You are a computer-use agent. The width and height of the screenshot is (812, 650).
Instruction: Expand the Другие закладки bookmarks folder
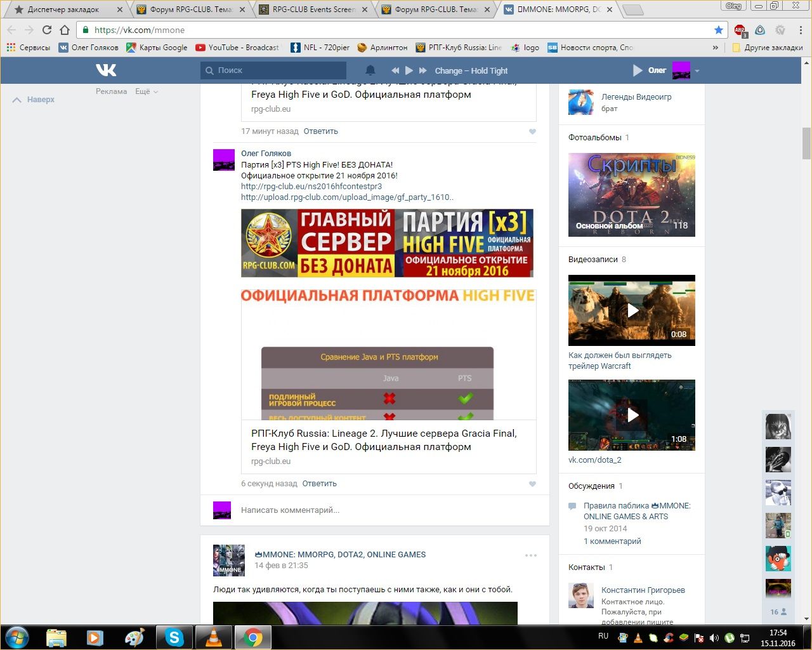(x=768, y=48)
